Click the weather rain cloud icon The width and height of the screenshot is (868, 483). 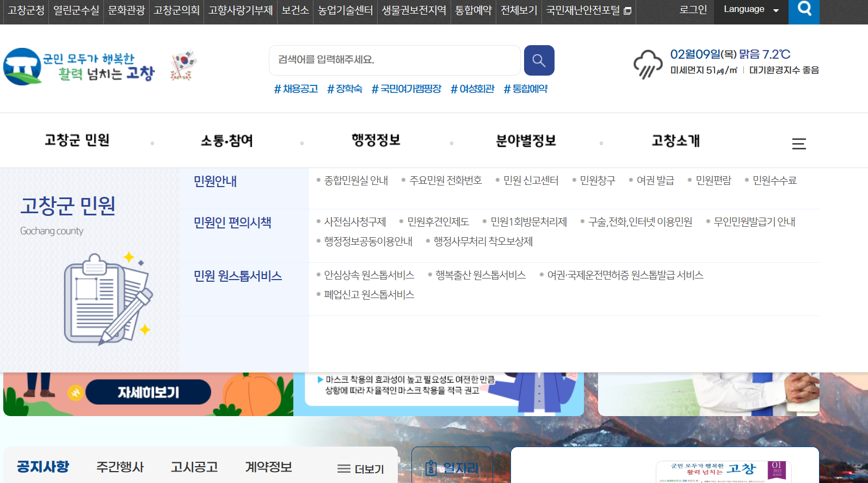(648, 64)
